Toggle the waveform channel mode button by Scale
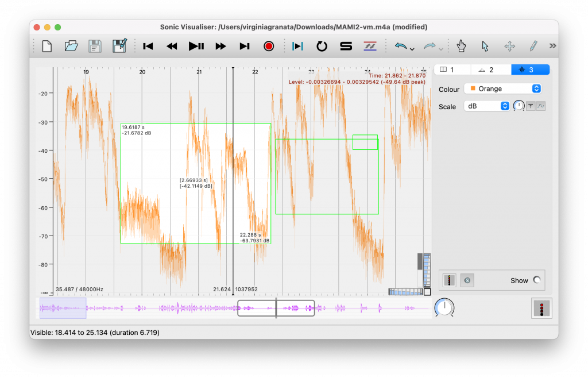This screenshot has width=588, height=378. pyautogui.click(x=541, y=106)
